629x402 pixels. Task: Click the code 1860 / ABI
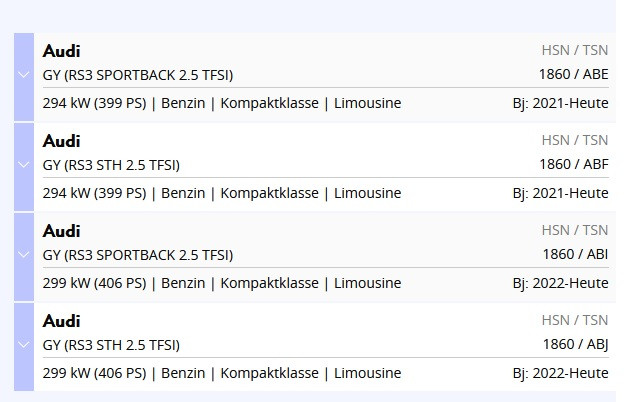tap(575, 254)
